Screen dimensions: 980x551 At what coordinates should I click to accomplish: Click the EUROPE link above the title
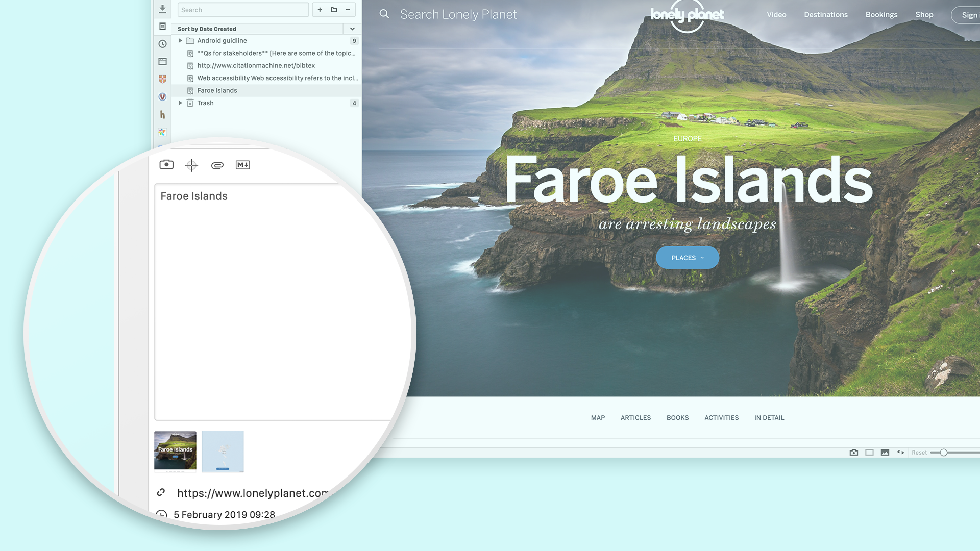(687, 139)
